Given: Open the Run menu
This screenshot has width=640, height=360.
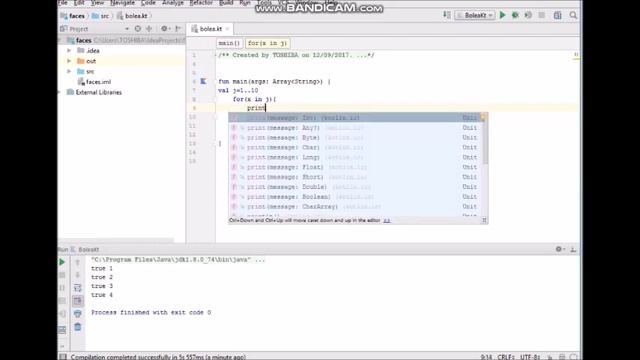Looking at the screenshot, I should [x=245, y=2].
